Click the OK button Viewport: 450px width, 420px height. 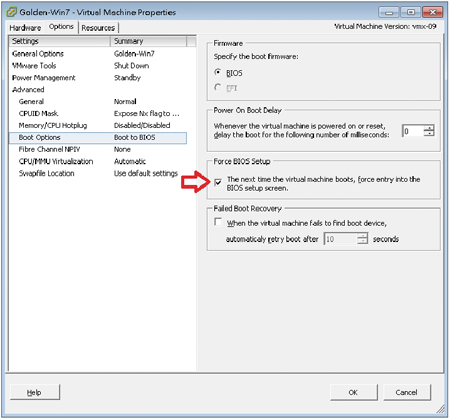click(353, 392)
